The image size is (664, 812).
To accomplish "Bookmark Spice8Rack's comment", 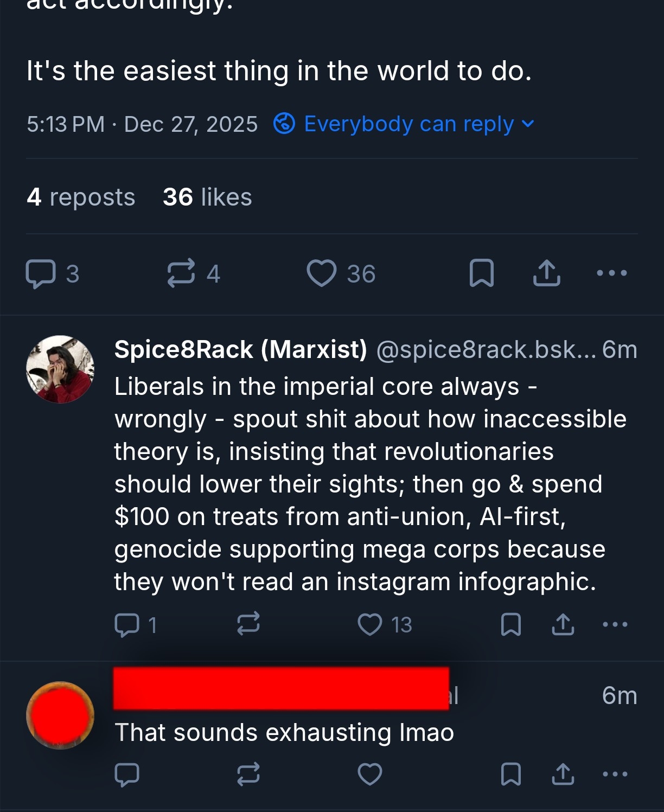I will (510, 624).
